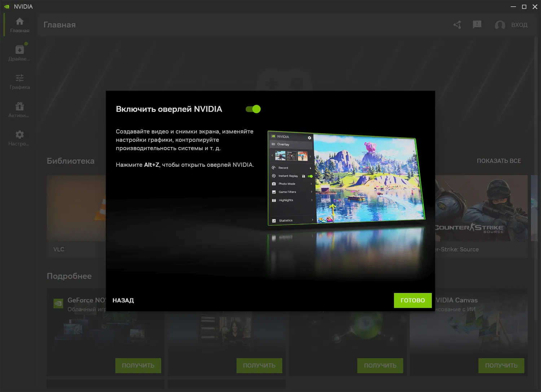This screenshot has width=541, height=392.
Task: Click the ГОТОВО button
Action: [x=413, y=300]
